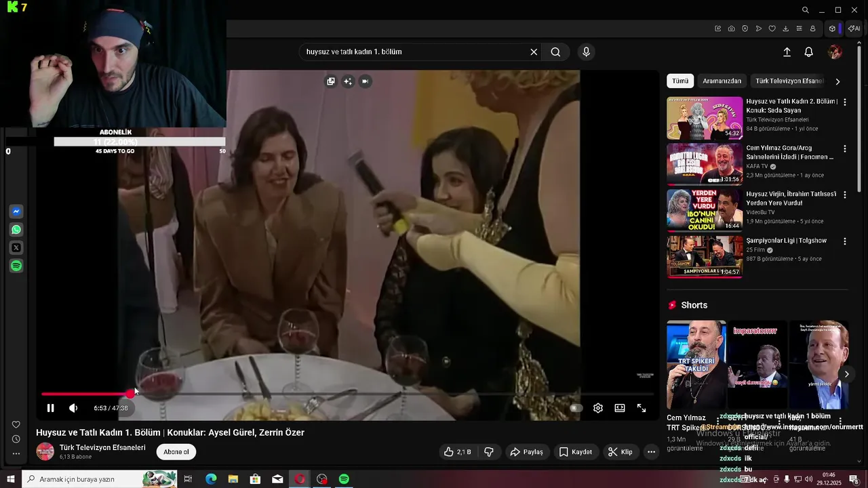868x488 pixels.
Task: Open the YouTube account avatar menu
Action: pyautogui.click(x=835, y=52)
